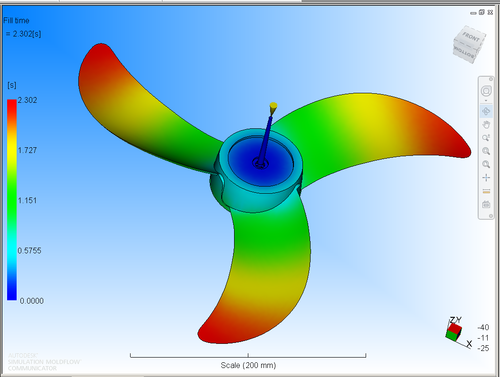Close navigation bar using top corner button
The width and height of the screenshot is (500, 377).
(x=491, y=79)
